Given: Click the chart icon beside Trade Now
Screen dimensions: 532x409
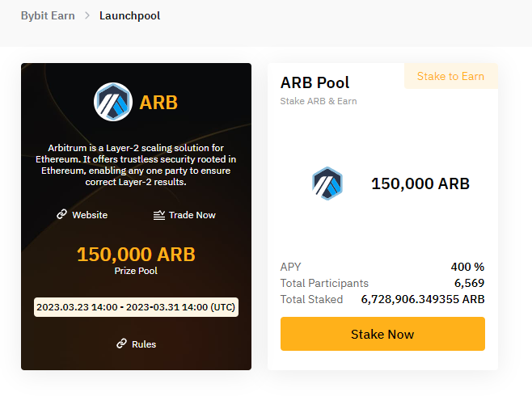Looking at the screenshot, I should click(x=159, y=215).
